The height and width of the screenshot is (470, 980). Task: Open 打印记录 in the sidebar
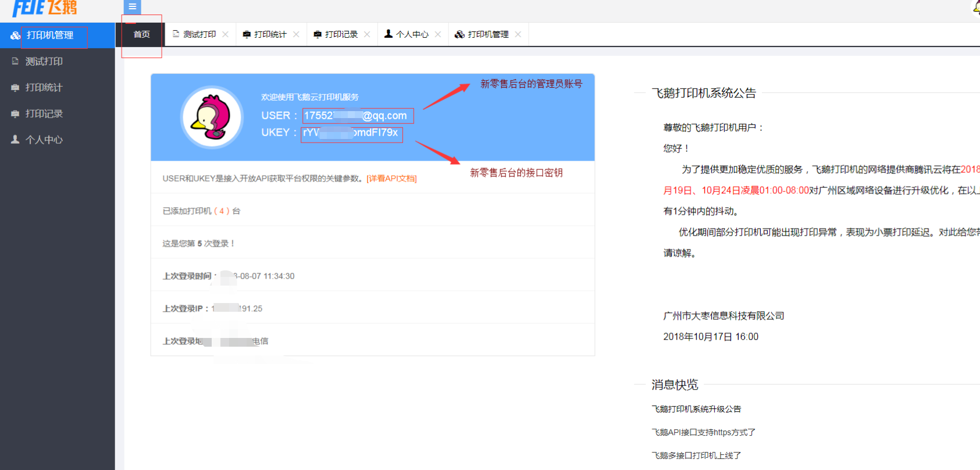pos(57,113)
